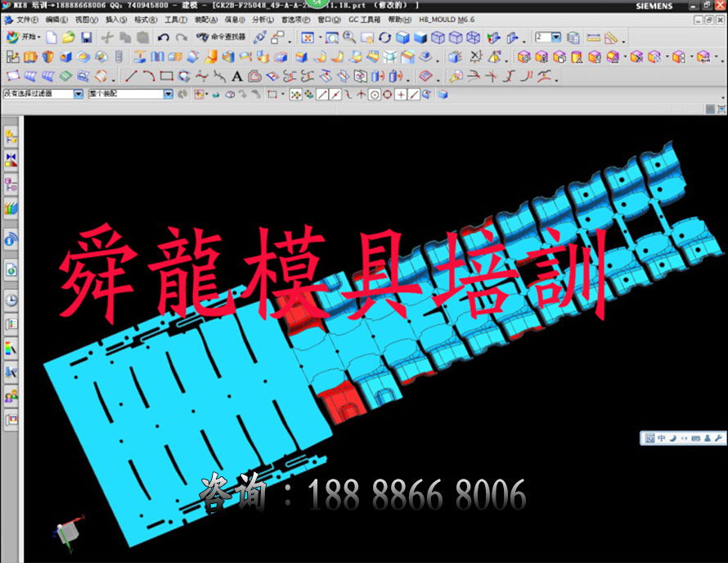Open the work layer number dropdown

point(556,37)
